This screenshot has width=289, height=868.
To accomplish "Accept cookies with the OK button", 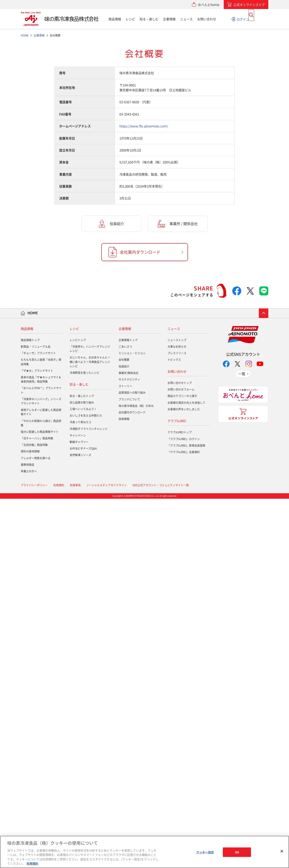I will tap(237, 852).
